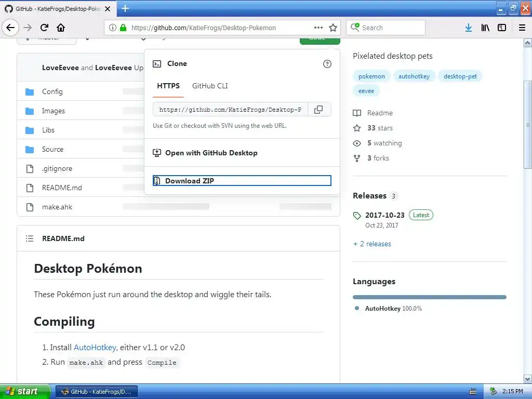The height and width of the screenshot is (399, 532).
Task: Open the Firefox hamburger menu
Action: (x=522, y=28)
